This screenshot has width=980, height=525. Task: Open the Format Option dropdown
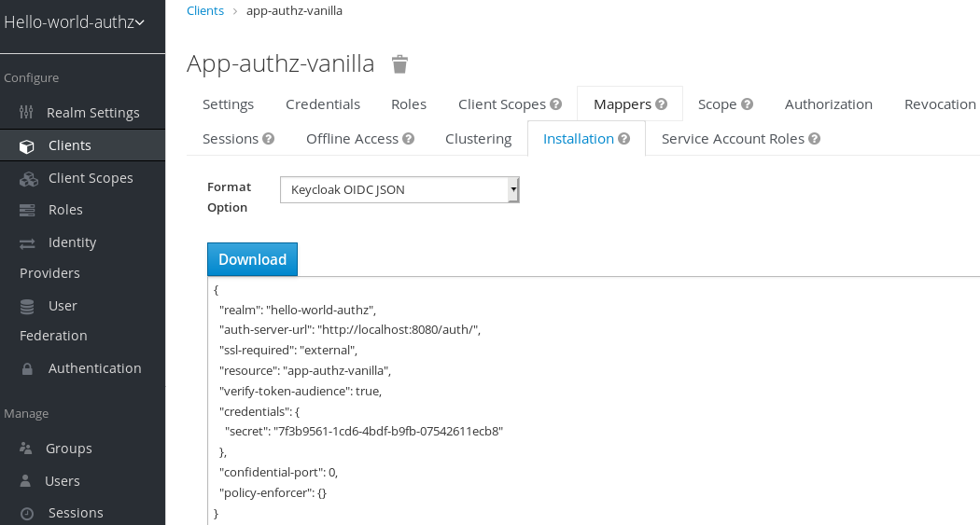point(399,190)
